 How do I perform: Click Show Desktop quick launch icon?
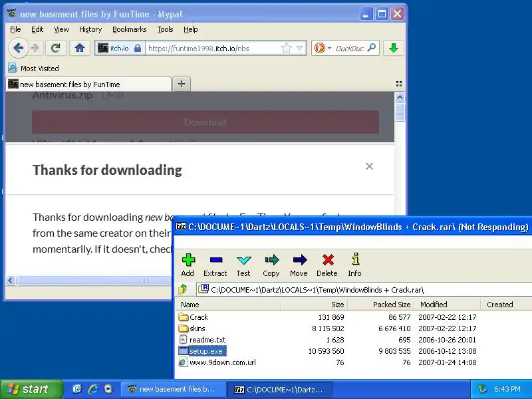tap(77, 389)
